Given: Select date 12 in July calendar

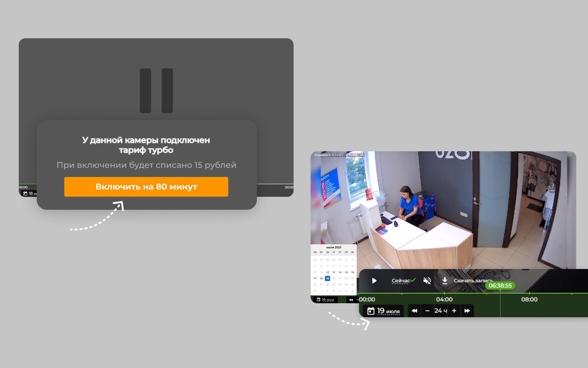Looking at the screenshot, I should click(327, 272).
